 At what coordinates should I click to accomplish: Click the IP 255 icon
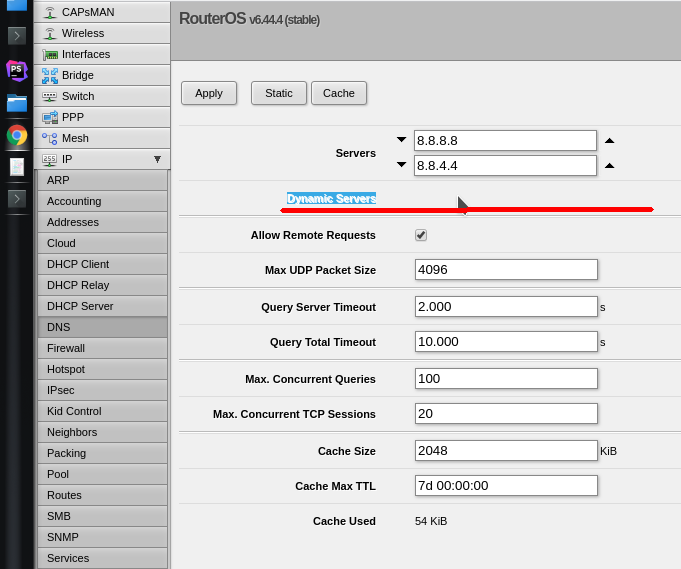coord(50,160)
